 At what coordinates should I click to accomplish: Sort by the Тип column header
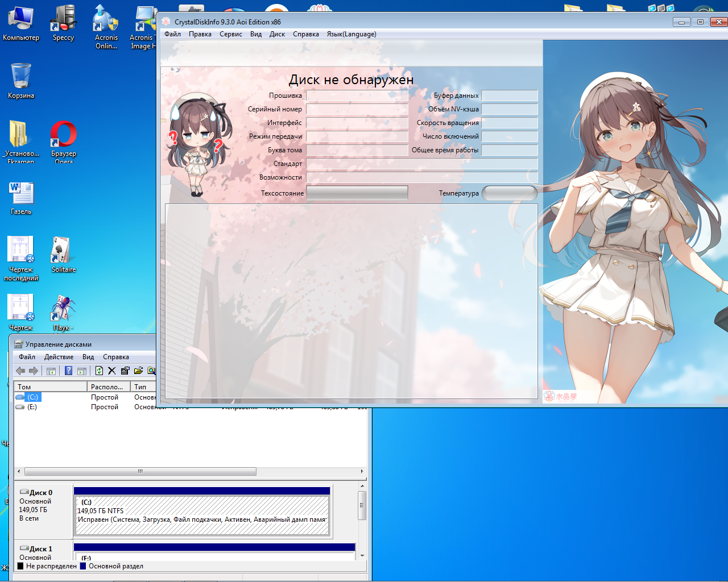point(143,386)
